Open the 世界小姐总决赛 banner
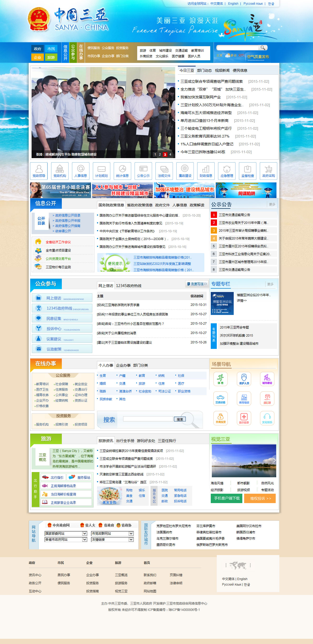Image resolution: width=313 pixels, height=644 pixels. coord(61,190)
